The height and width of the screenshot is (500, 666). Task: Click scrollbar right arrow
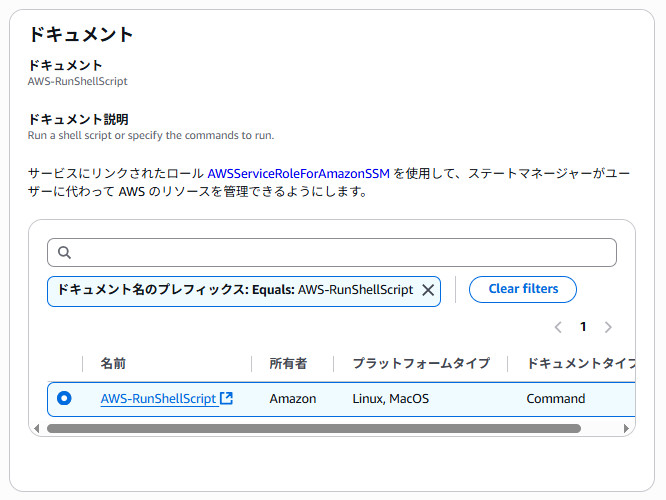click(626, 428)
